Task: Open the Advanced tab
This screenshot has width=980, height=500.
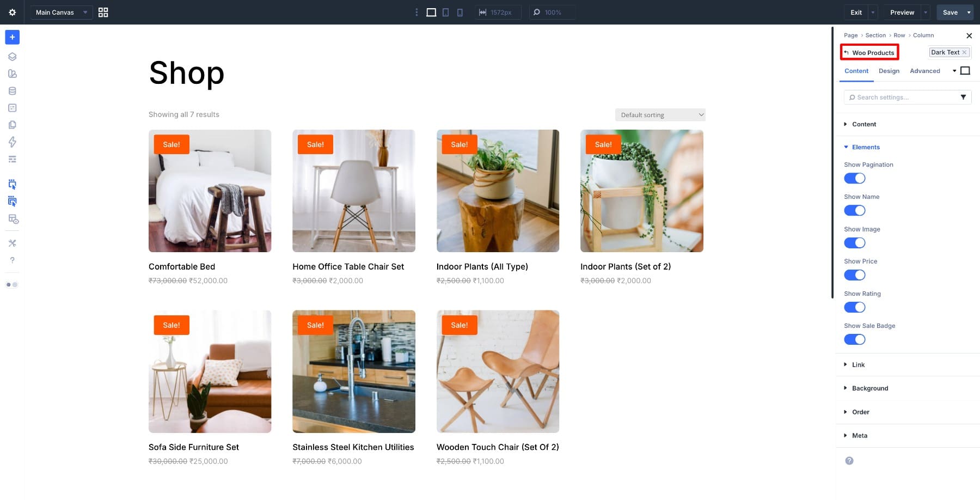Action: pos(924,71)
